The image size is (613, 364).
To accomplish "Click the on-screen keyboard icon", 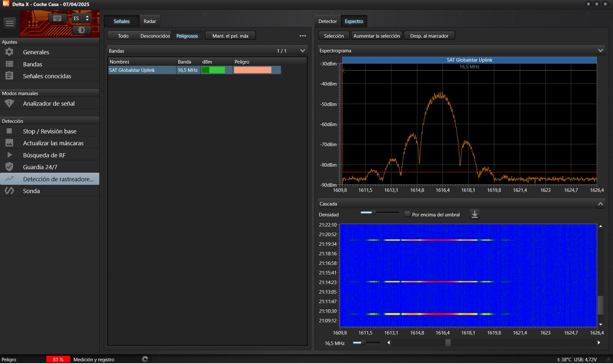I will click(57, 18).
